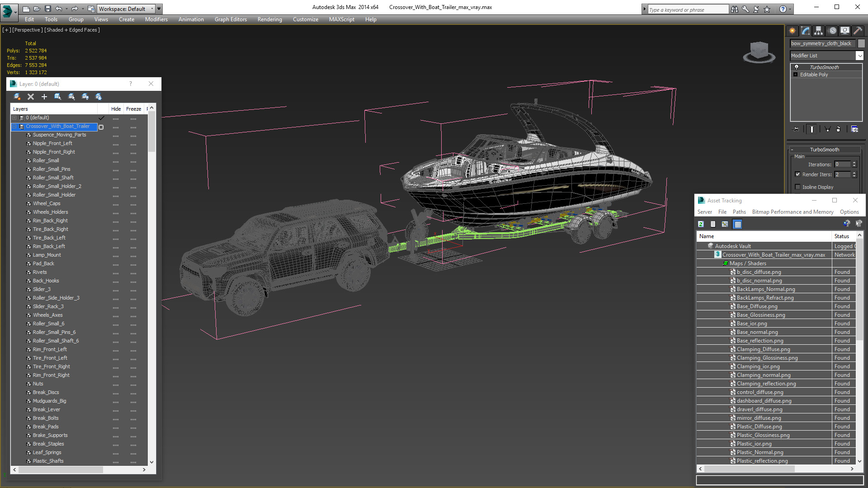Click the Undo arrow icon

coord(59,9)
